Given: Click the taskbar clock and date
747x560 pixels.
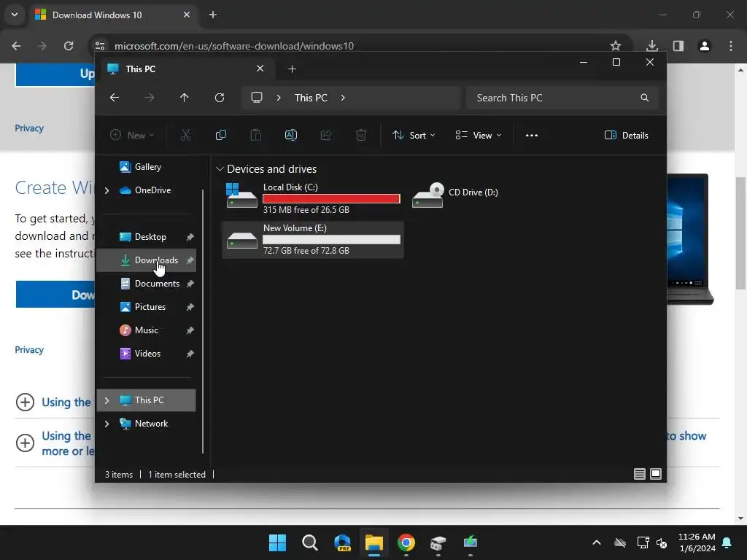Looking at the screenshot, I should 697,542.
